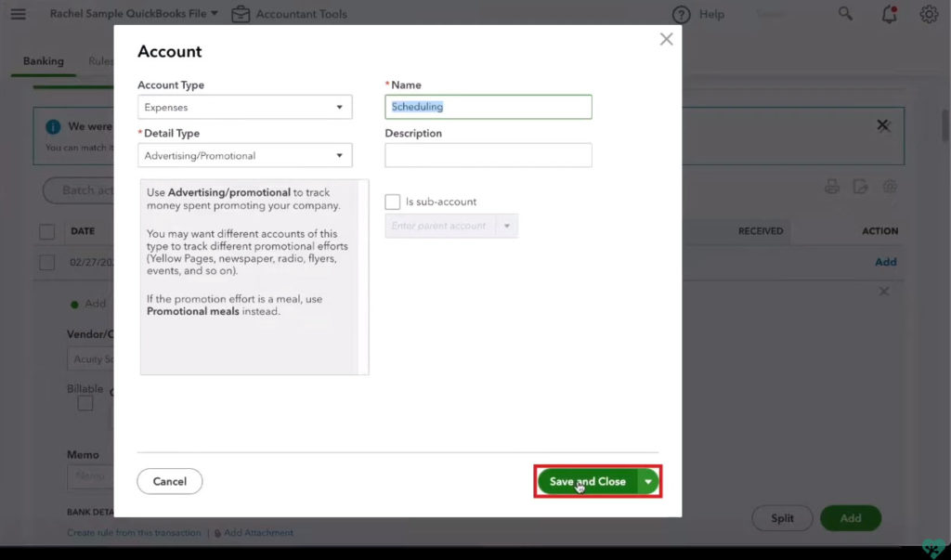This screenshot has height=560, width=951.
Task: Tick the select-all checkbox beside DATE
Action: tap(46, 231)
